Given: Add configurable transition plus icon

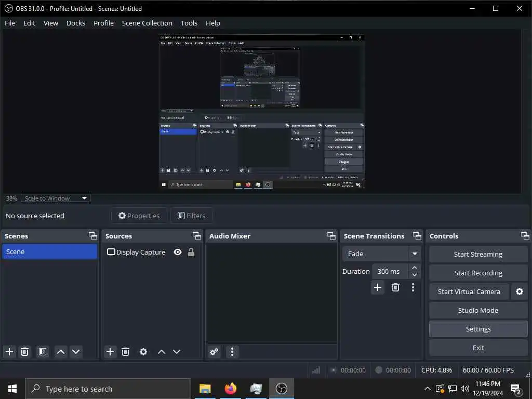Looking at the screenshot, I should [x=378, y=288].
